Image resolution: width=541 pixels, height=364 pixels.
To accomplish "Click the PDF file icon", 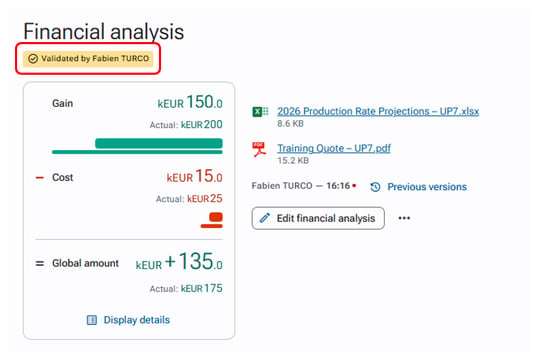I will [259, 149].
